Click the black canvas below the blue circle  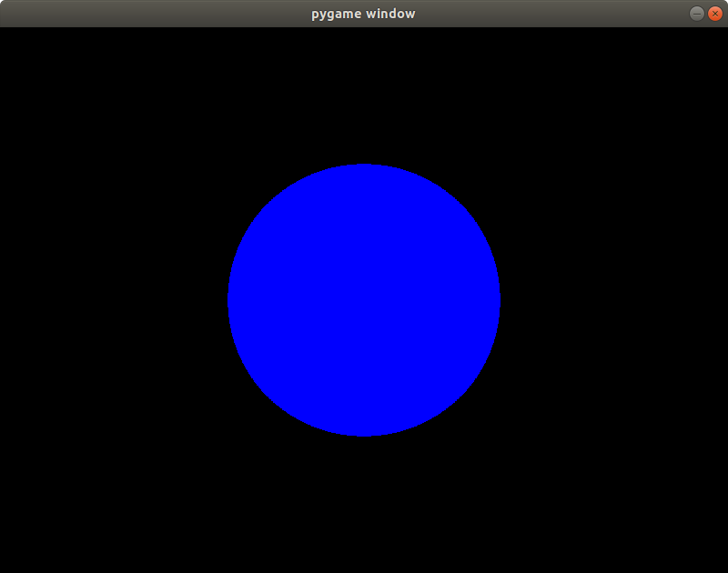click(364, 500)
